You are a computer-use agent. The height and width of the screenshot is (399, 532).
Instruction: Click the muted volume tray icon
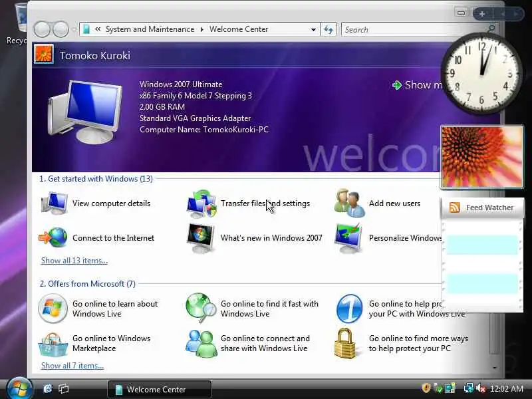pyautogui.click(x=481, y=388)
